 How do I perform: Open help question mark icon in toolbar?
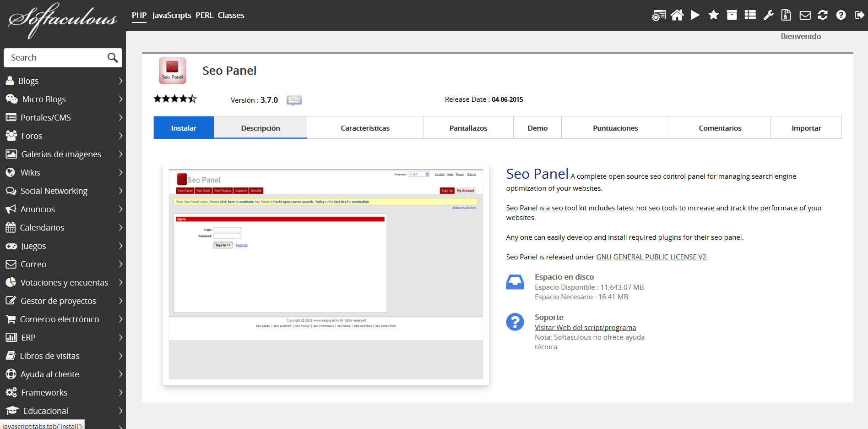pos(841,15)
